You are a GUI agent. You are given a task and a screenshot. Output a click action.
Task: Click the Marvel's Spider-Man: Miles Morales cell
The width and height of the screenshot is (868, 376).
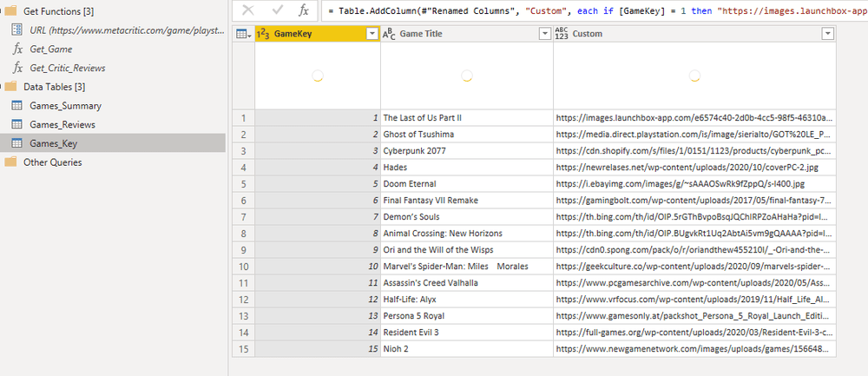(x=467, y=267)
